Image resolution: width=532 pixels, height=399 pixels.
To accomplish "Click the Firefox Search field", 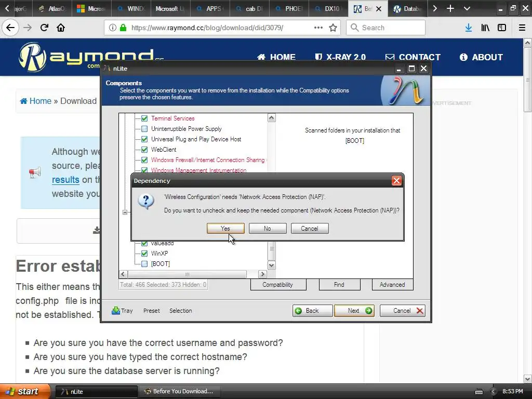I will click(386, 28).
